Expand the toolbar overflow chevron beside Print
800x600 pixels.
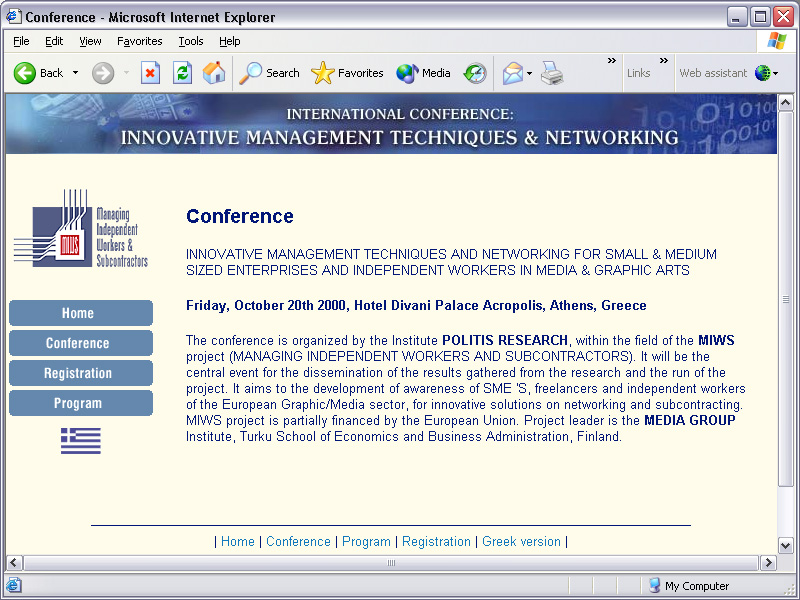[x=611, y=61]
